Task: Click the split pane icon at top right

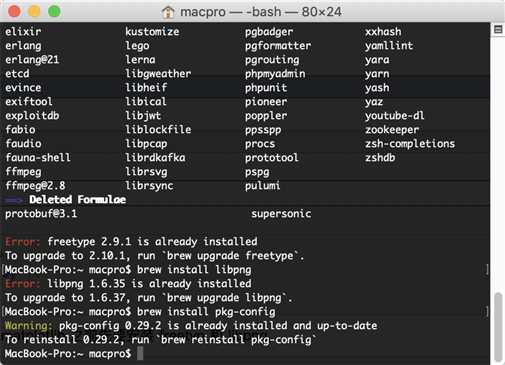Action: pyautogui.click(x=498, y=29)
